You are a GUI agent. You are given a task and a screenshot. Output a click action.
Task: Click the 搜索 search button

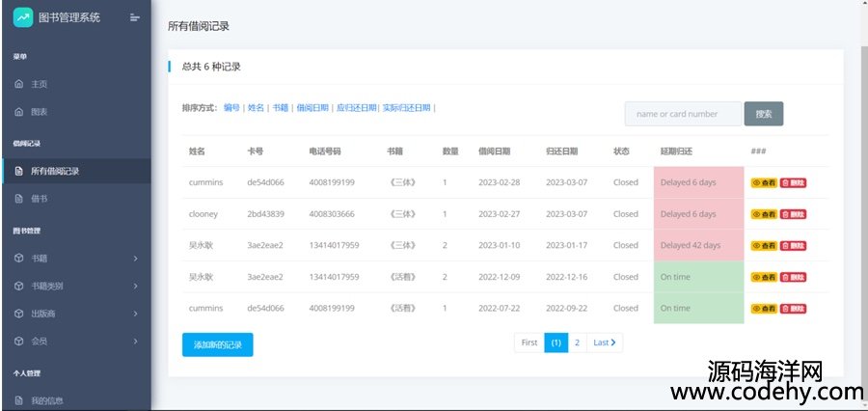(763, 114)
